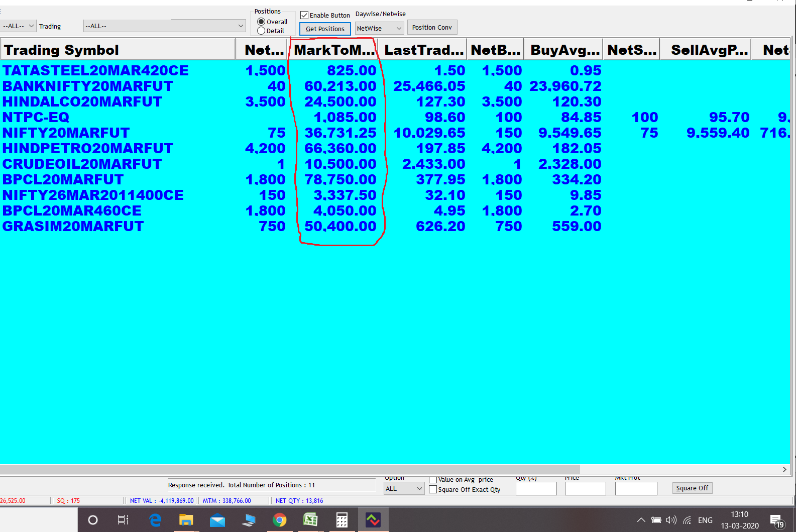Sort by SellAvgP... column header
Screen dimensions: 796x532
point(705,50)
